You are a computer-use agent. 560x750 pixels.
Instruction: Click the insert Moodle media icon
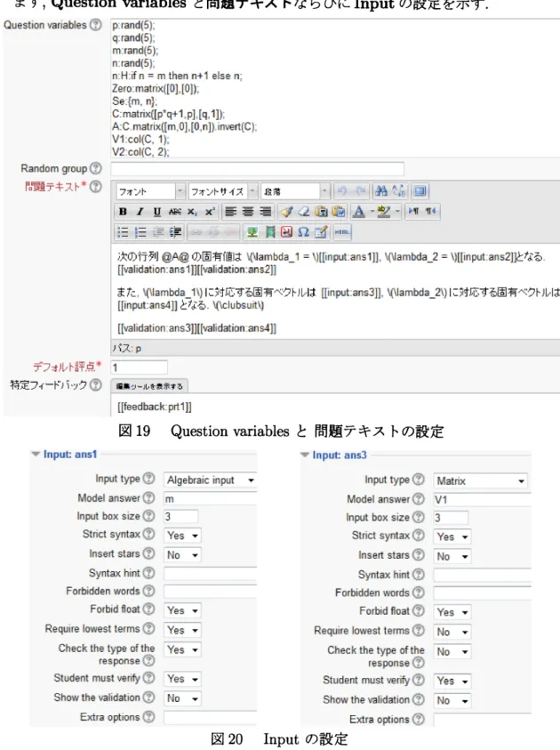(x=269, y=232)
